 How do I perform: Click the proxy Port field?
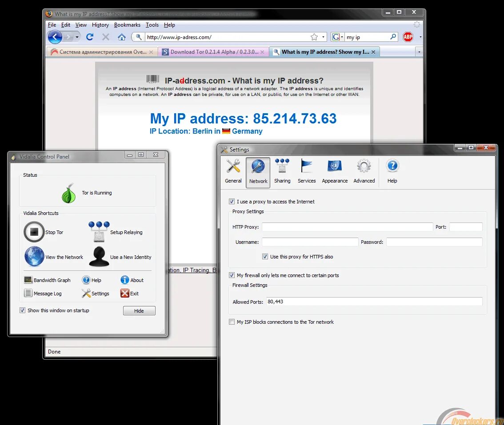pos(466,227)
